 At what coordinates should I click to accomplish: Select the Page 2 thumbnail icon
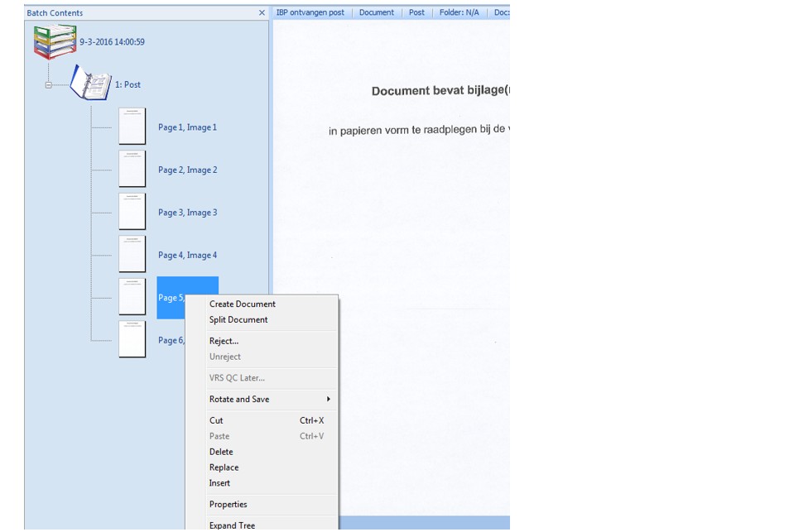(x=132, y=169)
